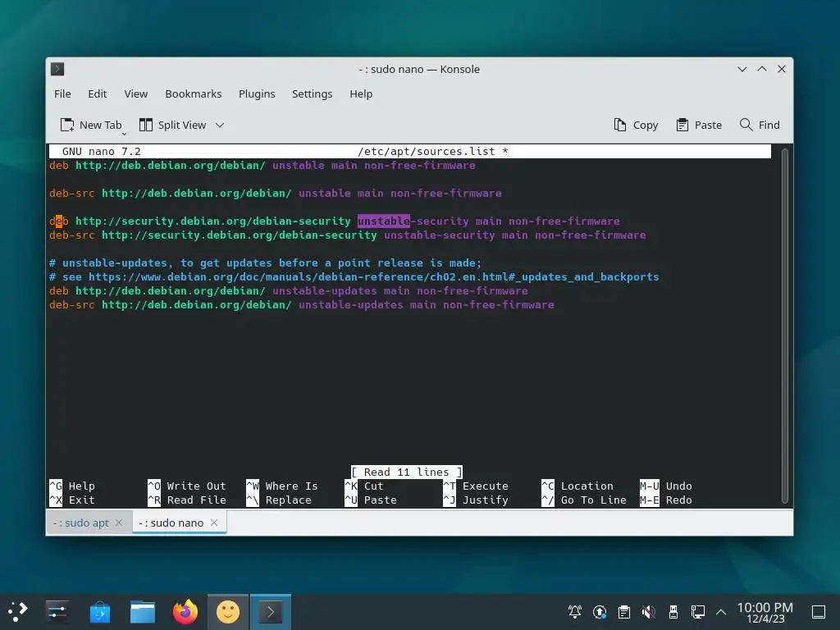Click the removable devices tray icon
Screen dimensions: 840x630
tap(673, 611)
